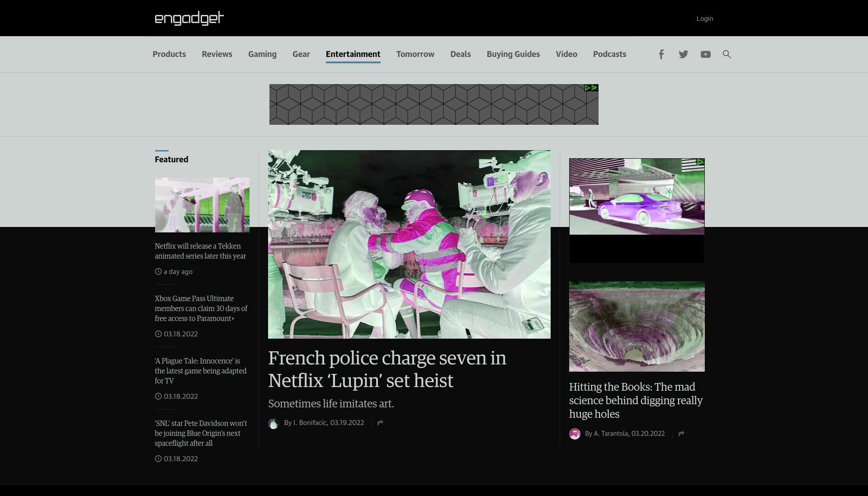Open the Podcasts section
Screen dimensions: 868x496
(x=609, y=54)
